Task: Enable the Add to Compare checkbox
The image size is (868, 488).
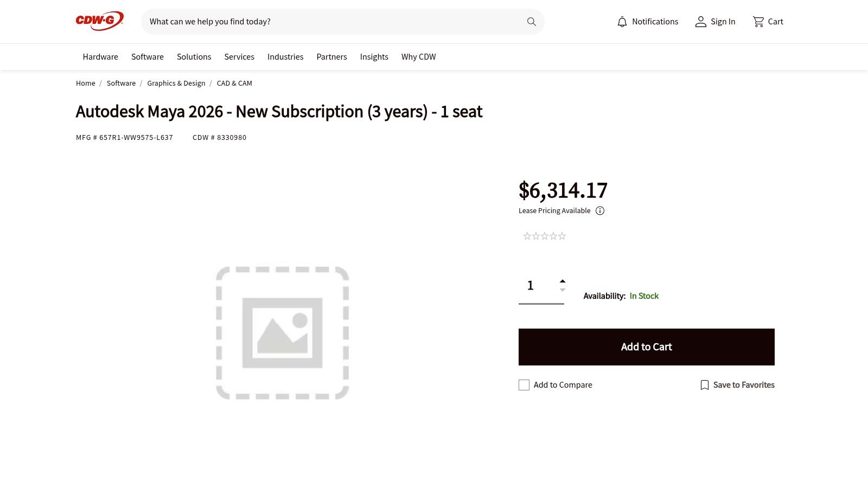Action: pyautogui.click(x=524, y=385)
